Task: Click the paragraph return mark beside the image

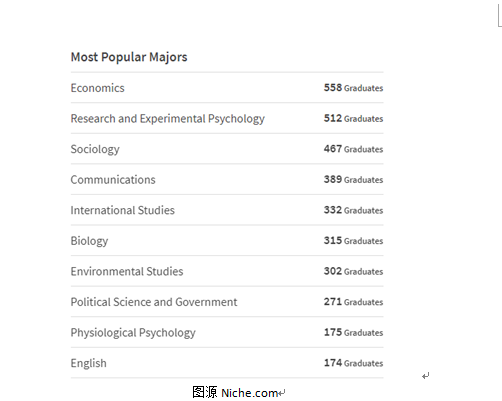Action: [x=426, y=376]
